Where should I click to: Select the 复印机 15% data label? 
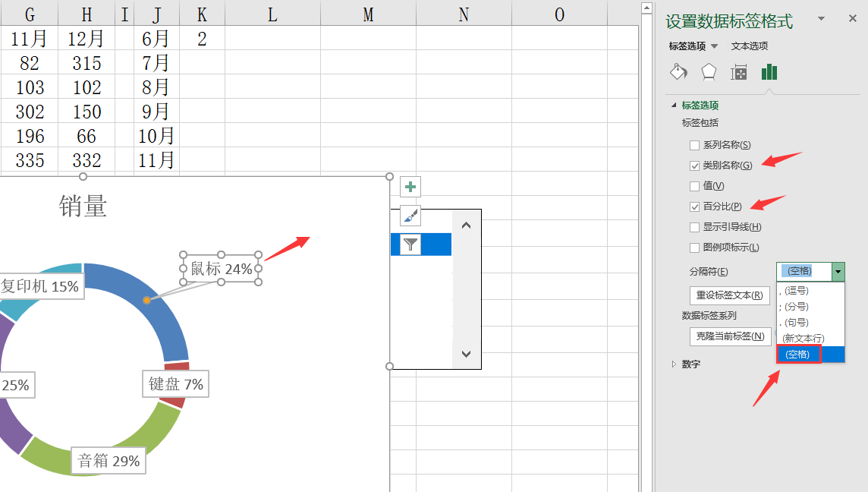[40, 286]
